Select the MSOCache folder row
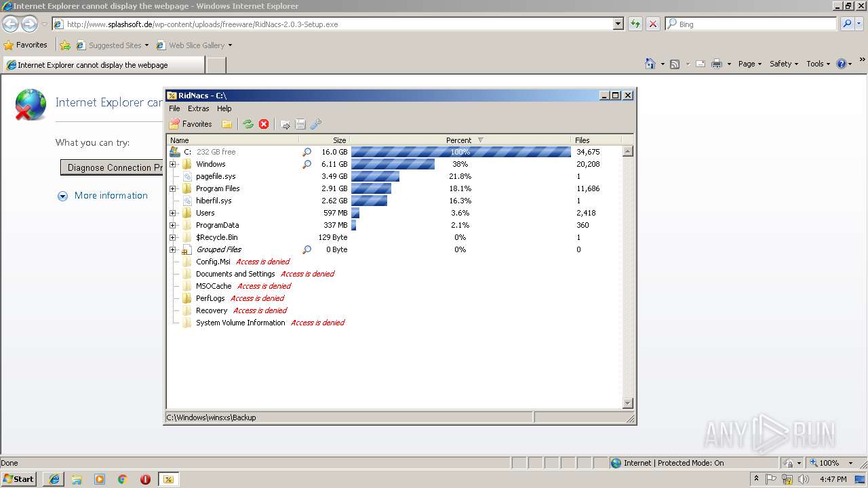 (394, 286)
